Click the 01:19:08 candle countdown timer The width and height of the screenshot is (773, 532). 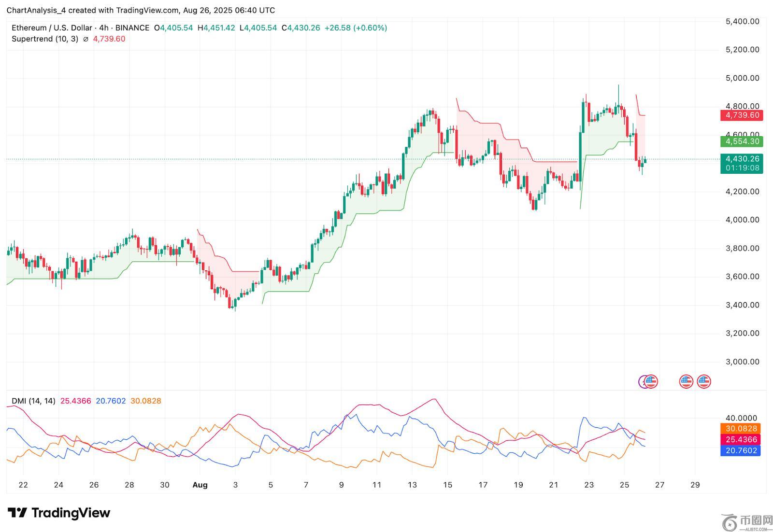(x=741, y=168)
